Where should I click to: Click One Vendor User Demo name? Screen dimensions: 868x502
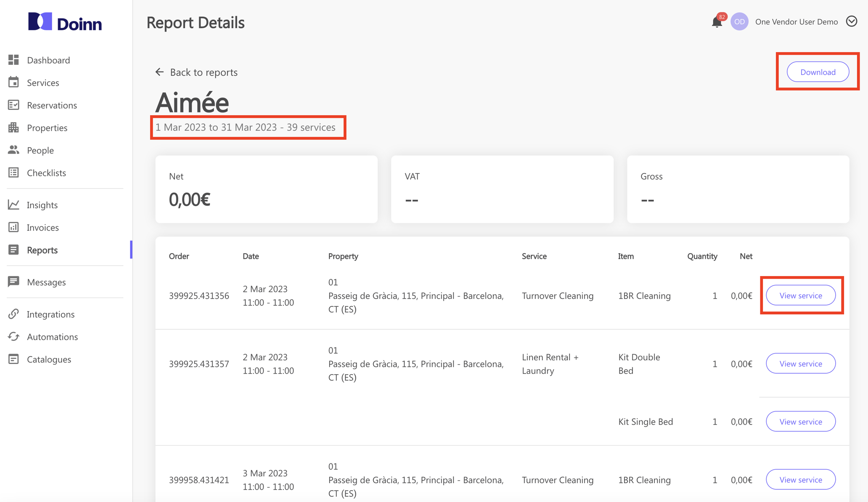pyautogui.click(x=797, y=22)
